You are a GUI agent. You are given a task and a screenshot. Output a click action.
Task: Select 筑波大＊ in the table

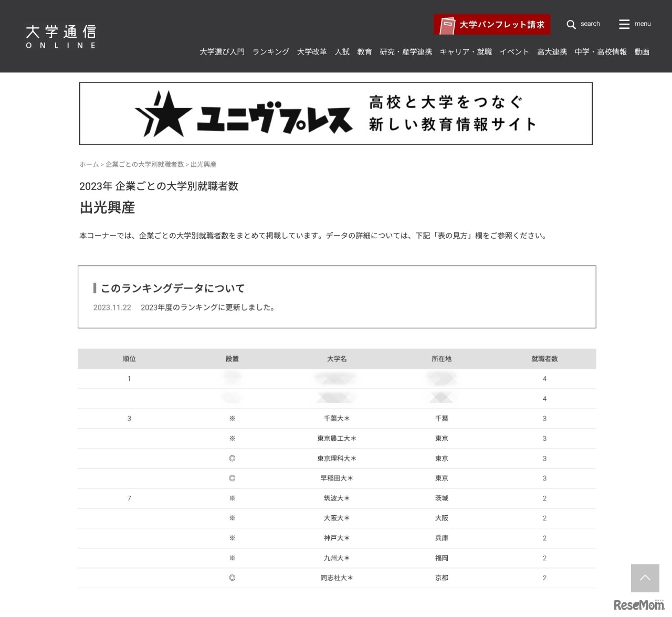[x=337, y=498]
